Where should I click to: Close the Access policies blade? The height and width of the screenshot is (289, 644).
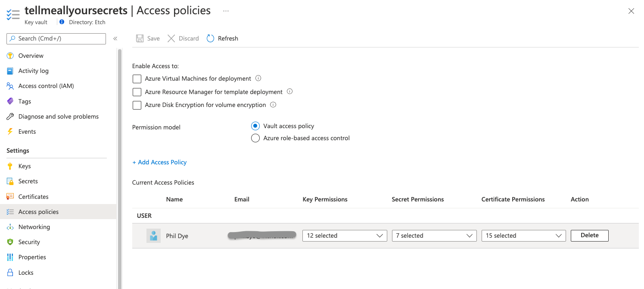(631, 11)
